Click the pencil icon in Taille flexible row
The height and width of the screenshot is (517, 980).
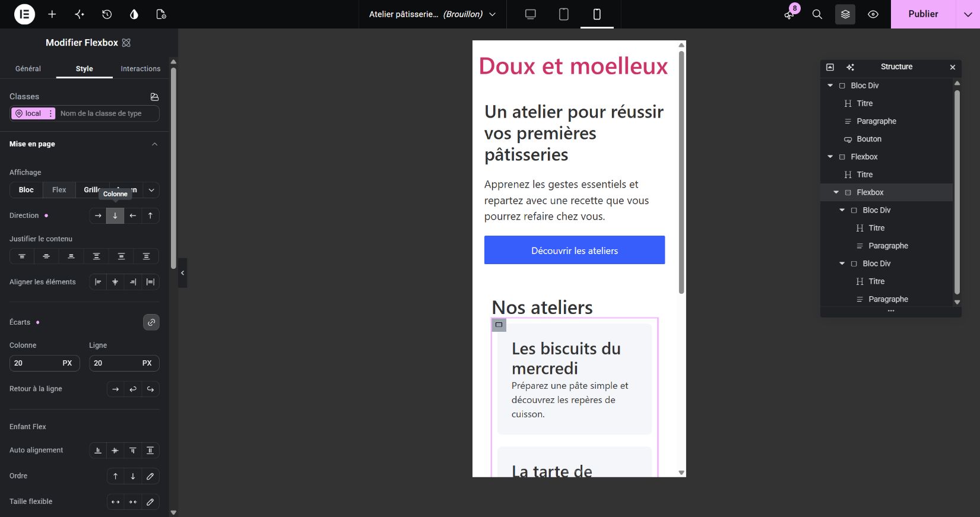(150, 502)
